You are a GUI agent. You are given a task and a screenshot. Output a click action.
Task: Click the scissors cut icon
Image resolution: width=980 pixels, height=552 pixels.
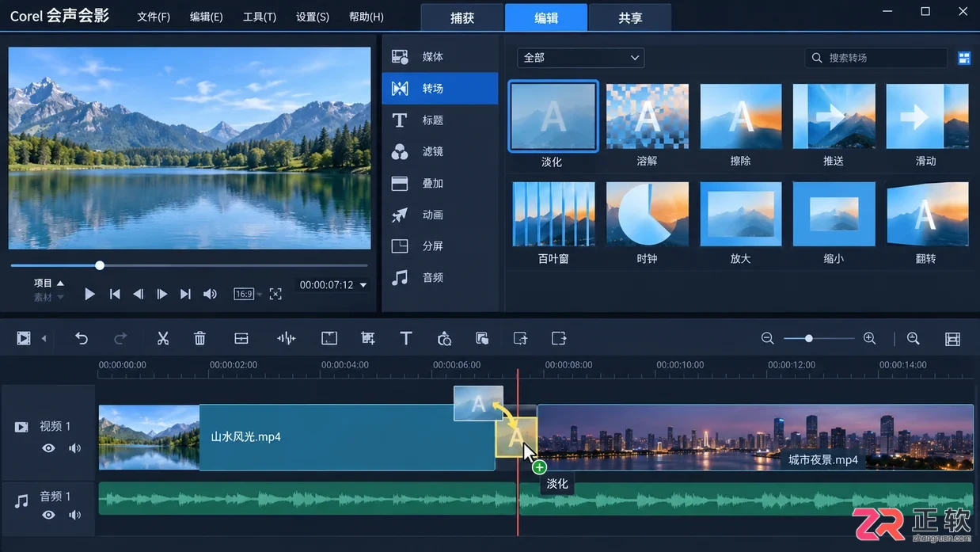click(163, 339)
